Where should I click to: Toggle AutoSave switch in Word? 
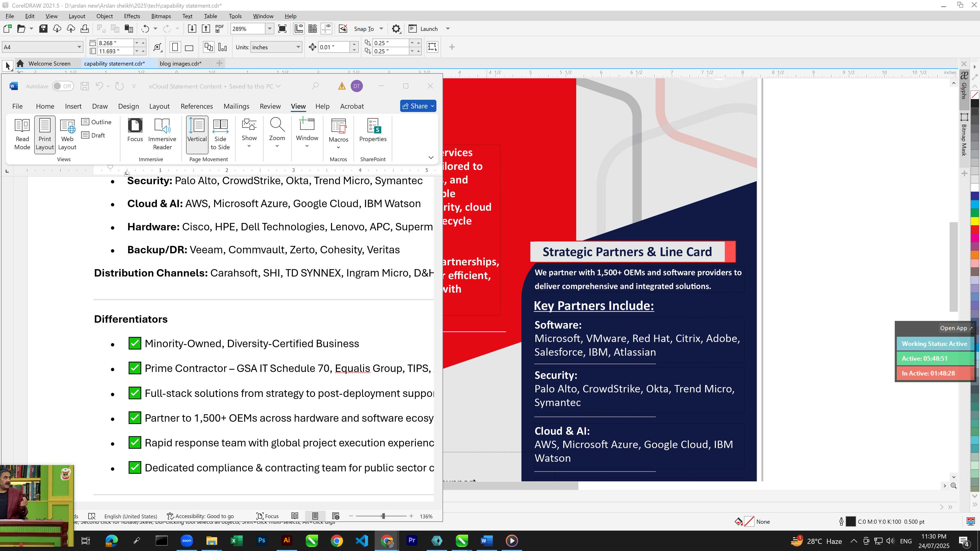(63, 86)
